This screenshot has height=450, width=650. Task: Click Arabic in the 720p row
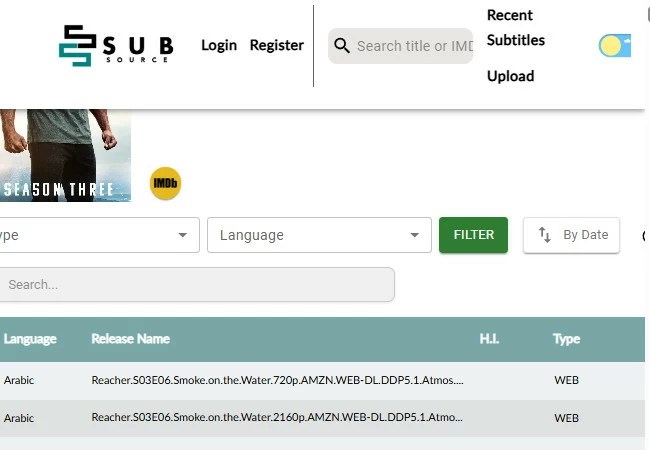(x=19, y=380)
